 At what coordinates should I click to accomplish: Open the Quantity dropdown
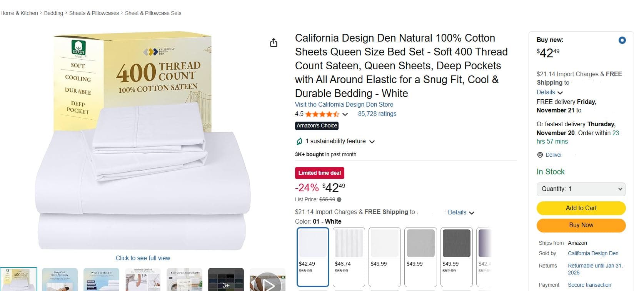581,189
